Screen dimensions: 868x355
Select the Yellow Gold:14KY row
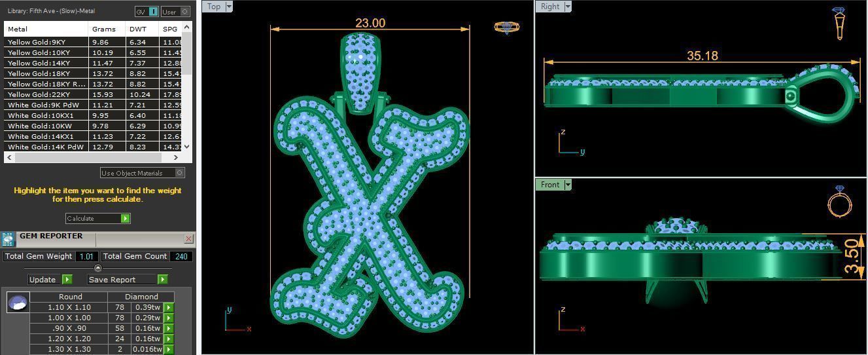pos(93,63)
